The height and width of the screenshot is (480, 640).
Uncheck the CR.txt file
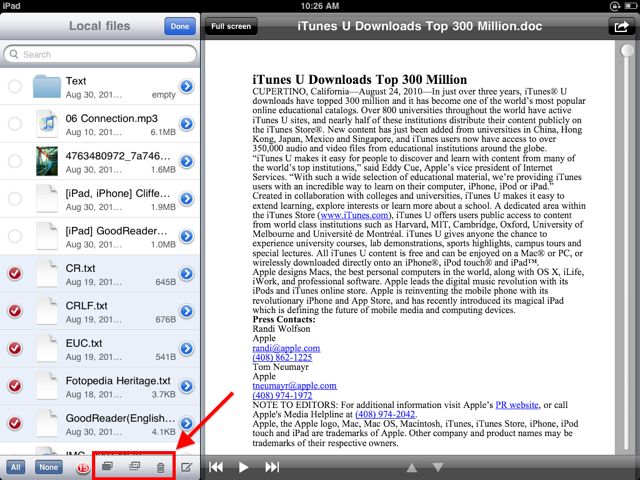coord(15,273)
